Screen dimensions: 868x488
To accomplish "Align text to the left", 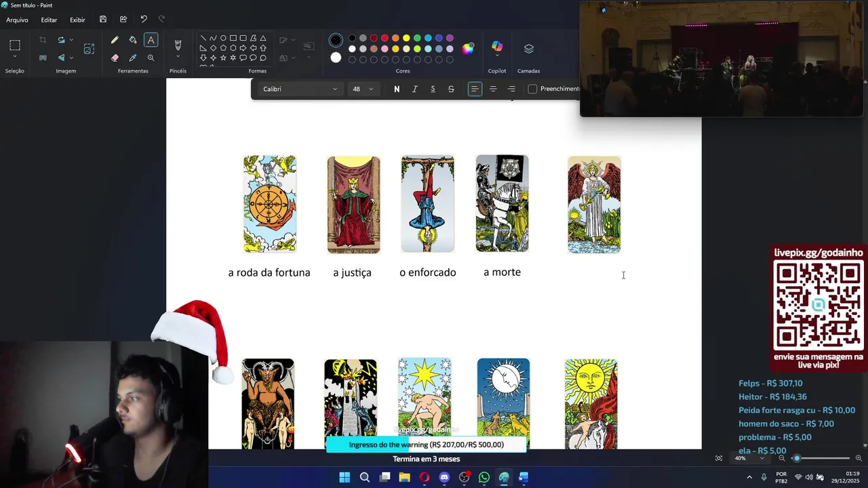I will coord(475,89).
